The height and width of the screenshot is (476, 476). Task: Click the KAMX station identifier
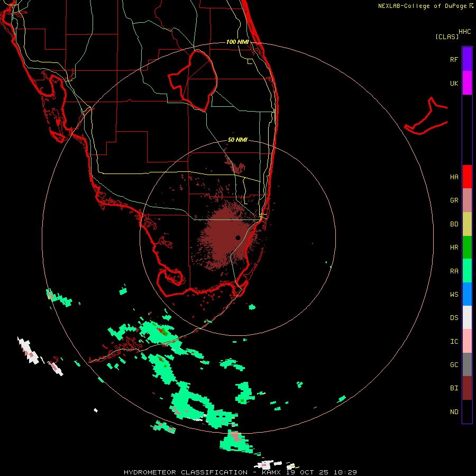click(271, 472)
